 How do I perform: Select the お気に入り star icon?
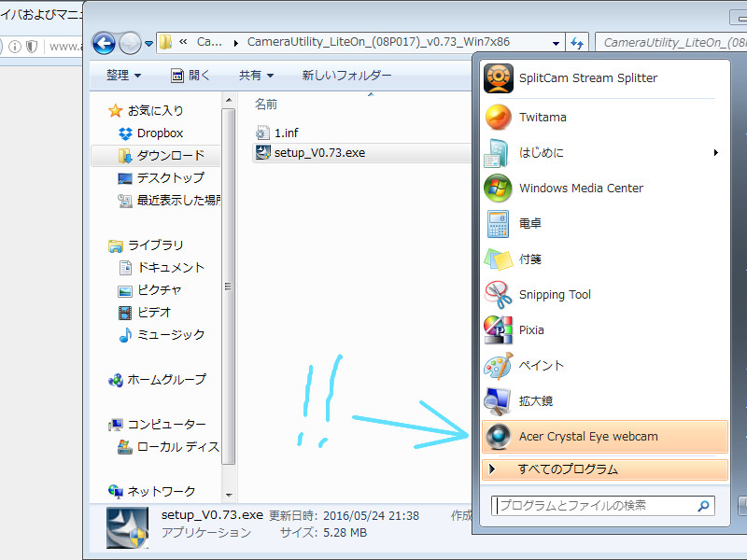(115, 111)
